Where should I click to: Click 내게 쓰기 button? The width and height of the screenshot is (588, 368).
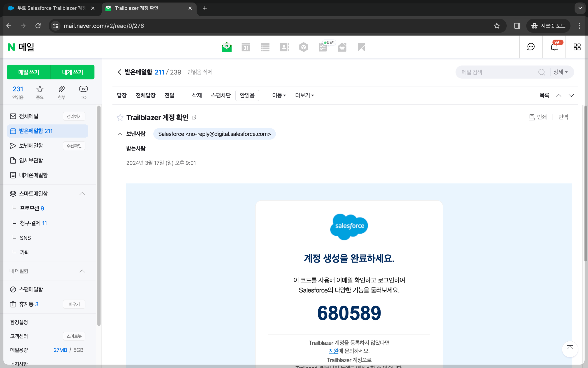(x=72, y=72)
